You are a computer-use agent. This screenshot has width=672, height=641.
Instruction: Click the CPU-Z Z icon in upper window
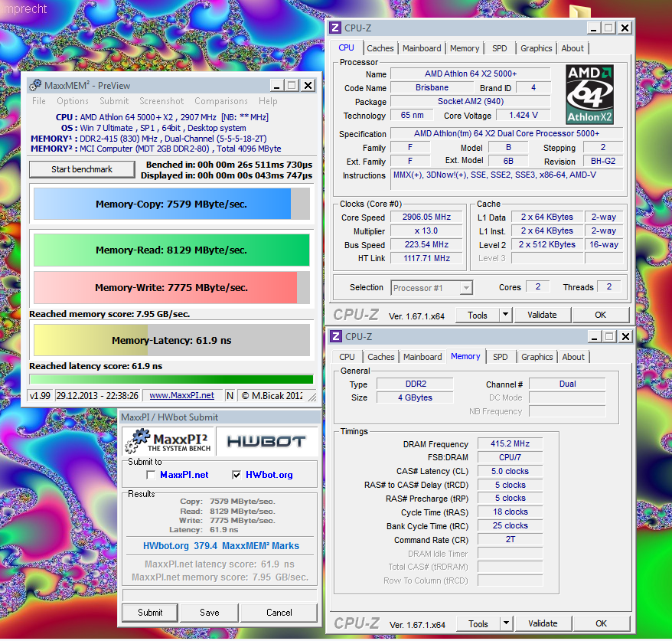335,28
